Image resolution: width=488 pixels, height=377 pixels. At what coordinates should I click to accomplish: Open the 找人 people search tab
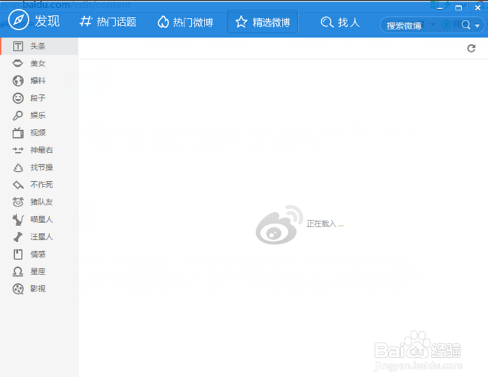[340, 22]
